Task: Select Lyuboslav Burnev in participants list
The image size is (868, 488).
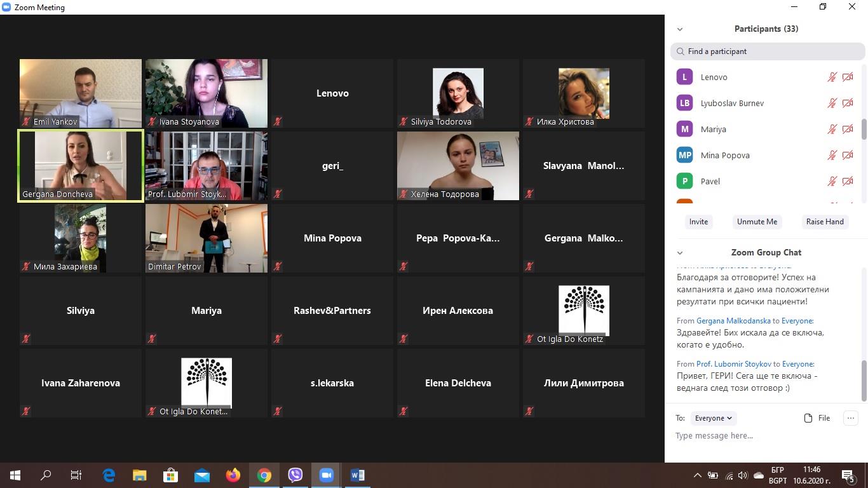Action: [x=731, y=103]
